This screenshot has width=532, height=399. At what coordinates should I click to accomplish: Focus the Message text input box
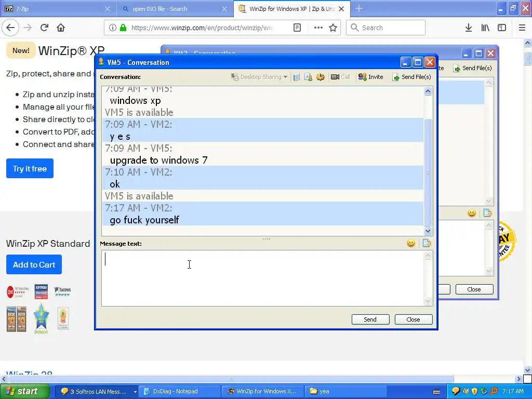coord(263,278)
